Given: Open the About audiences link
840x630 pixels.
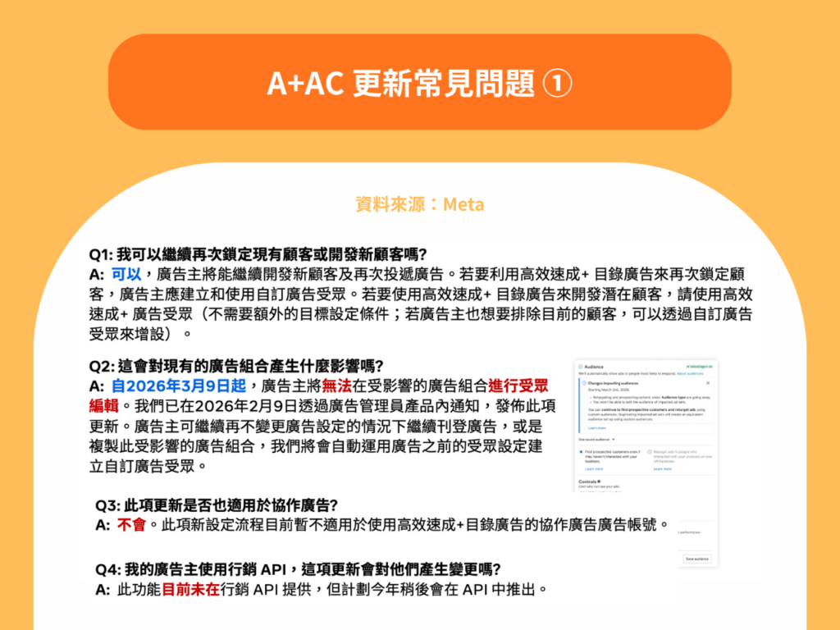Looking at the screenshot, I should click(690, 373).
